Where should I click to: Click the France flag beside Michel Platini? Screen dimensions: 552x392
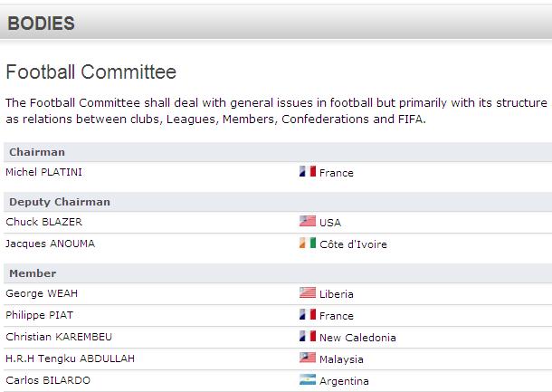click(308, 171)
